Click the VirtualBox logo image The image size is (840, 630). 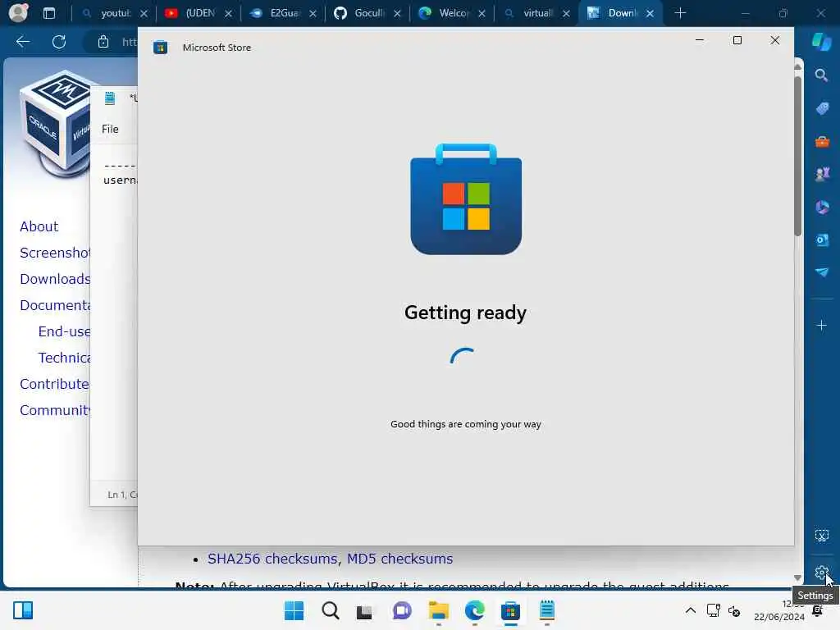pos(55,123)
